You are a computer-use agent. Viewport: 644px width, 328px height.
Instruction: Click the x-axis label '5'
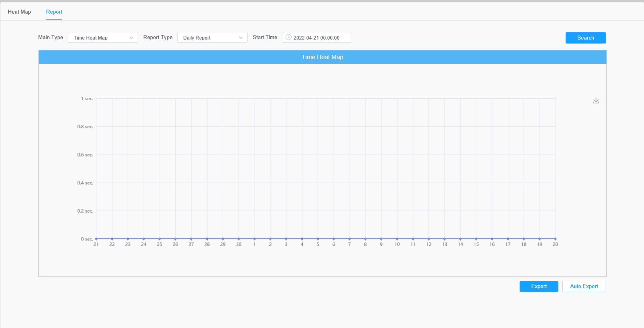click(x=318, y=245)
